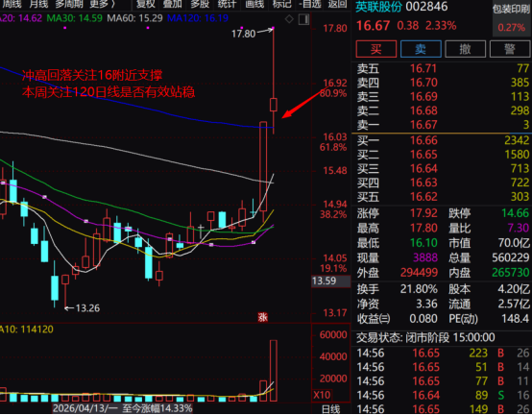Remove stock via -自选 button
The height and width of the screenshot is (415, 532).
[x=310, y=4]
